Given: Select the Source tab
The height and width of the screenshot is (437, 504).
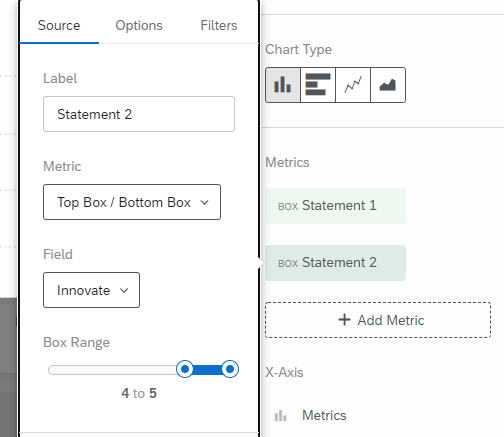Looking at the screenshot, I should coord(59,25).
